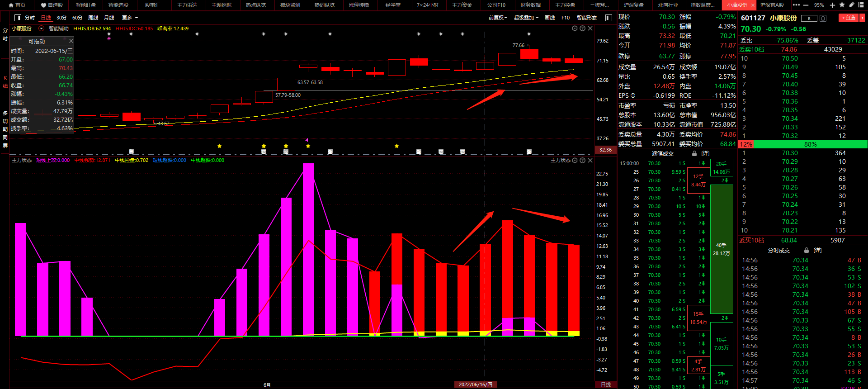Expand the 更多 periods dropdown
Image resolution: width=868 pixels, height=389 pixels.
point(130,18)
